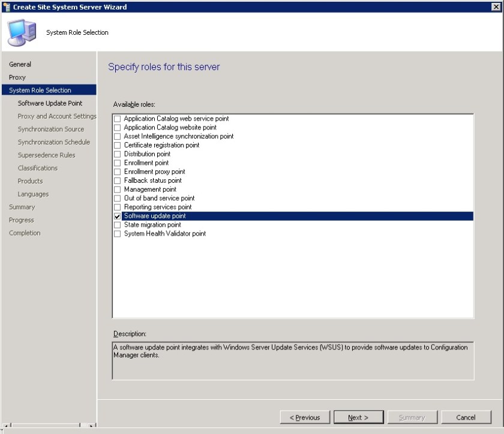The width and height of the screenshot is (504, 434).
Task: Check the Certificate registration point role
Action: coord(117,145)
